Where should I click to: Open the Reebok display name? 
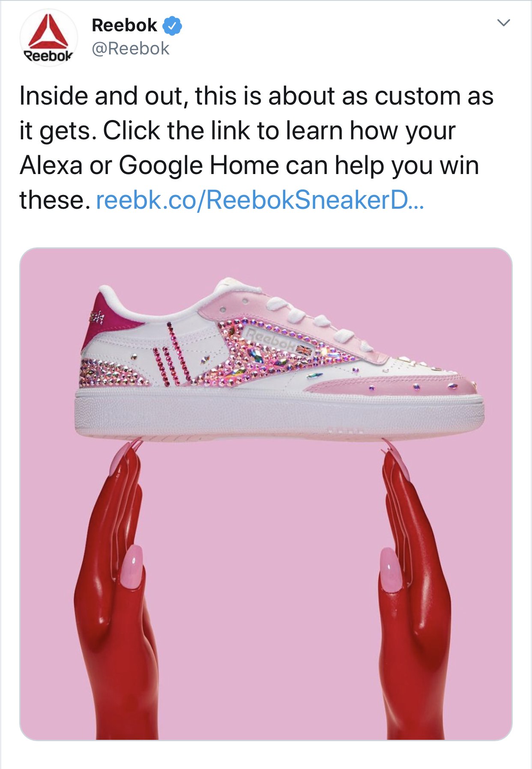124,25
